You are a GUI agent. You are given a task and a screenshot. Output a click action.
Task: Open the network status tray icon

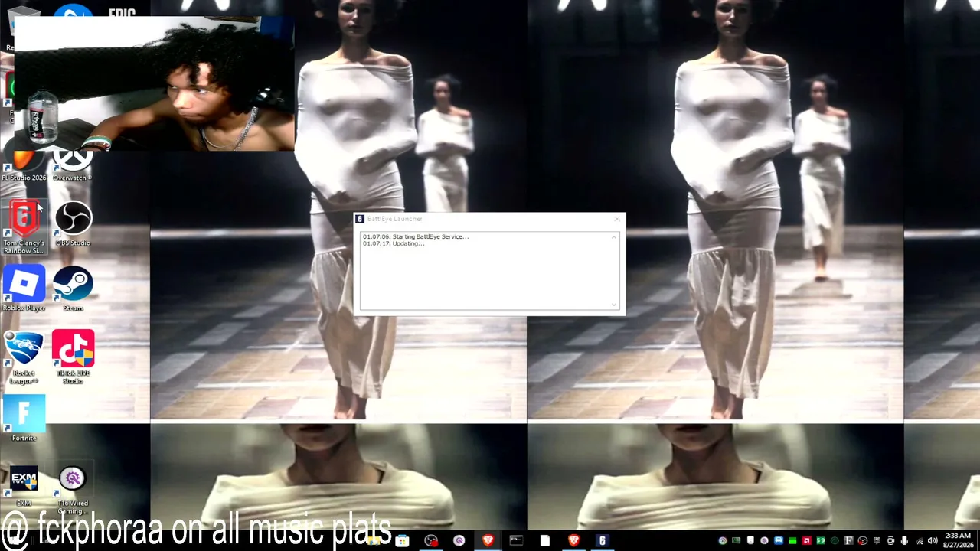pyautogui.click(x=919, y=541)
